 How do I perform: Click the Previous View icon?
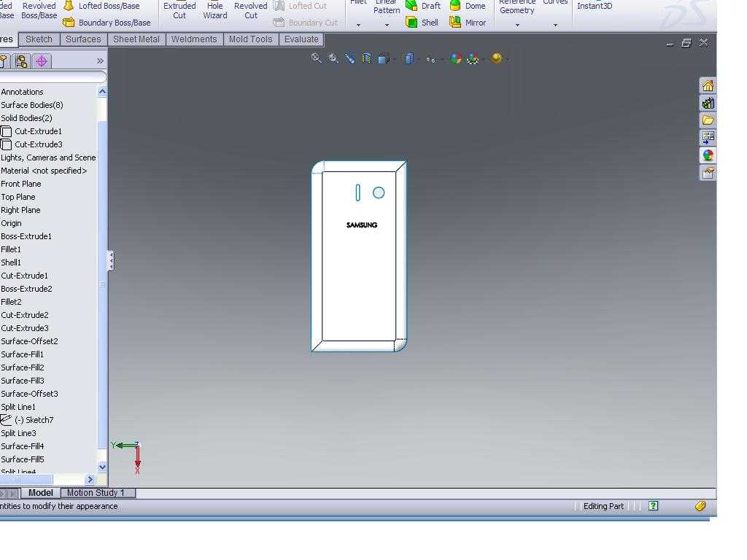349,58
